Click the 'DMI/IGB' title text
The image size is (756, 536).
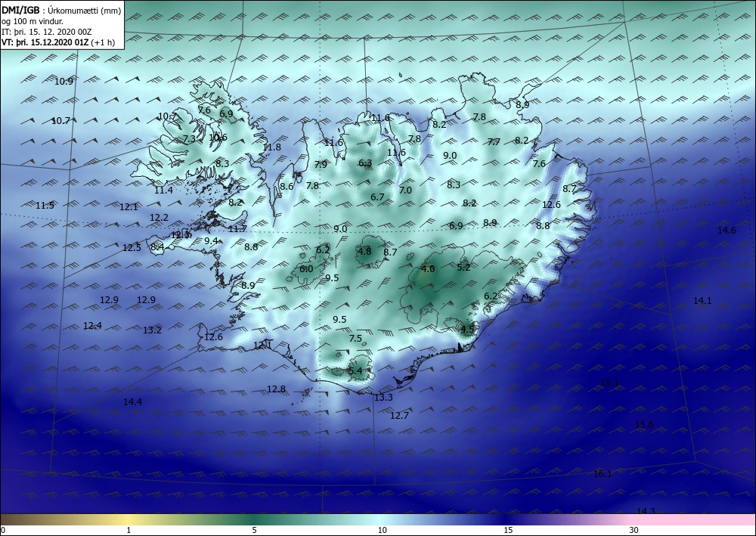(x=20, y=8)
